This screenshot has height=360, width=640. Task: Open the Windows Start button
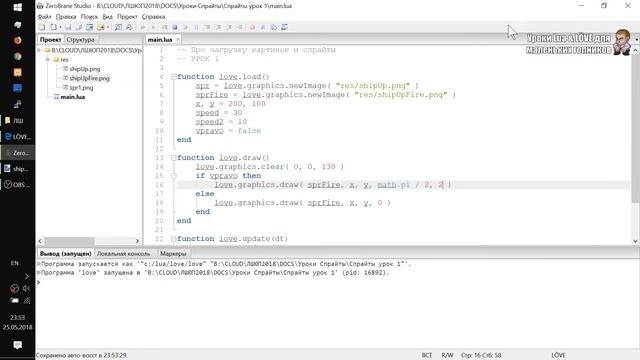click(x=18, y=7)
